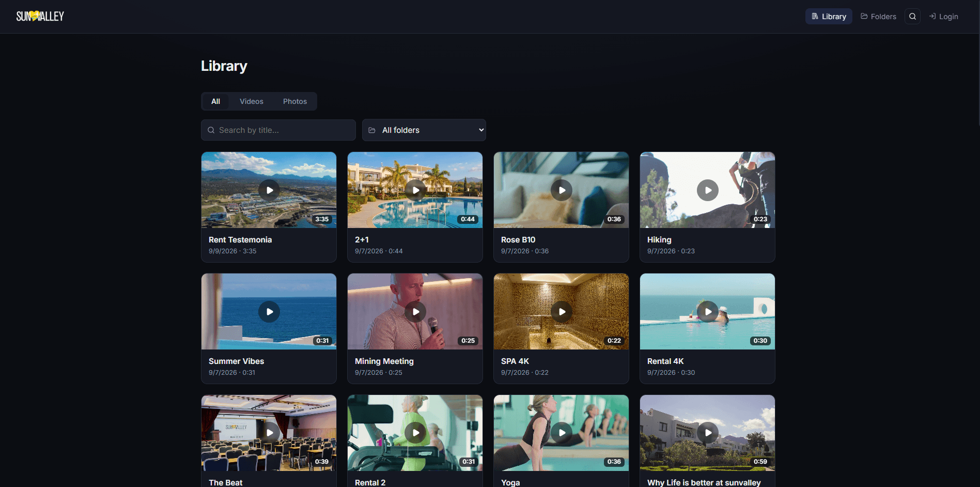Click The Beat card title
Screen dimensions: 980x487
pos(225,482)
